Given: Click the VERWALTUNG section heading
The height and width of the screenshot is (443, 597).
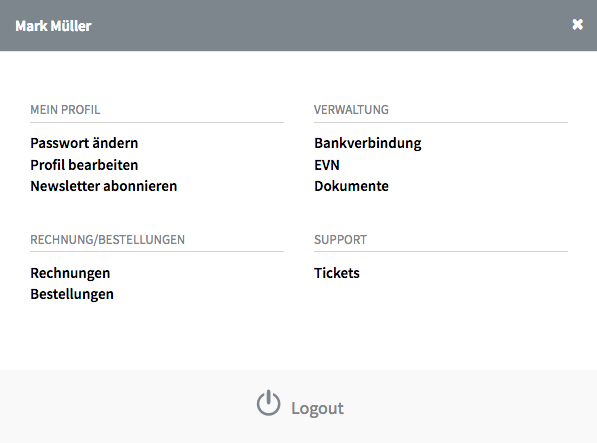Looking at the screenshot, I should coord(351,110).
